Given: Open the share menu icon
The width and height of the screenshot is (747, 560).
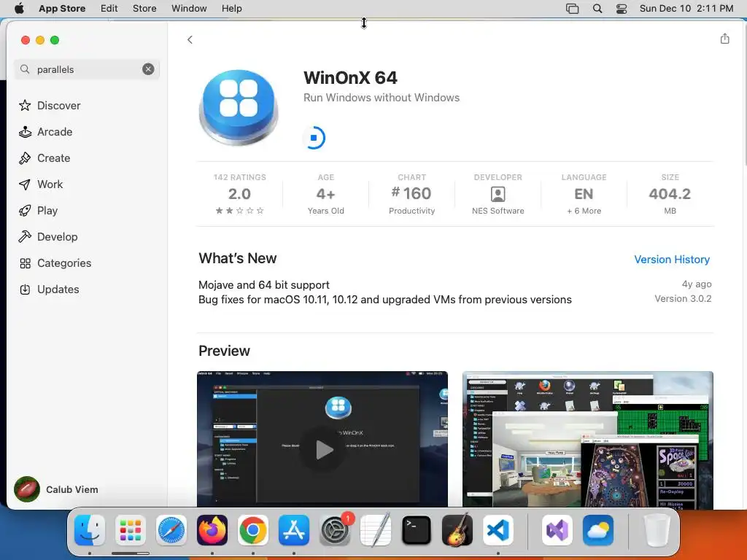Looking at the screenshot, I should (x=724, y=39).
